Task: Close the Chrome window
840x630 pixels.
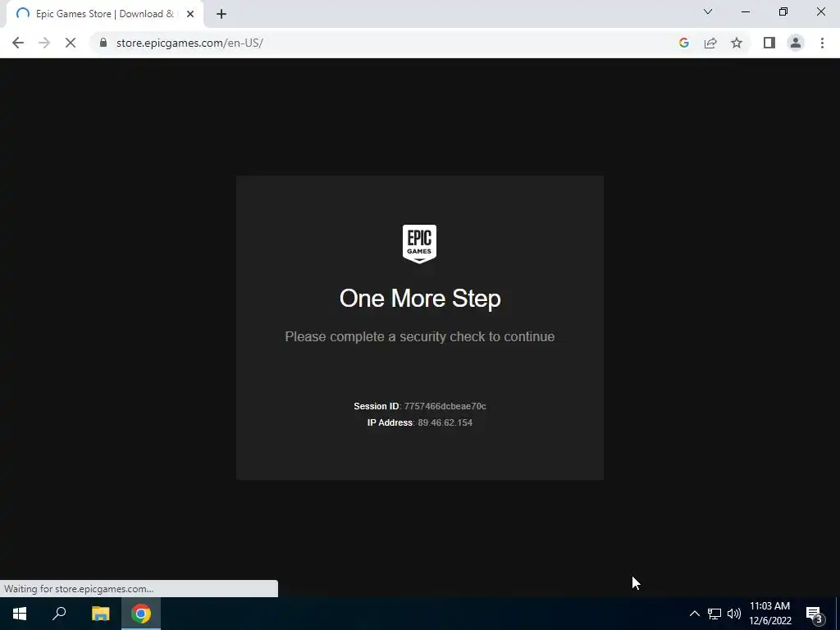Action: tap(820, 11)
